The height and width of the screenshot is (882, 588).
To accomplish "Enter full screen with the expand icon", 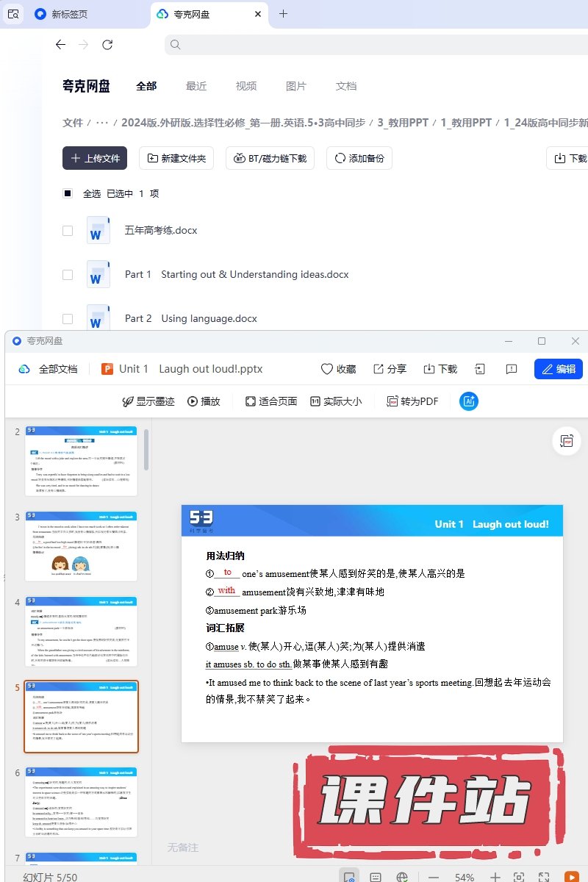I will (544, 877).
